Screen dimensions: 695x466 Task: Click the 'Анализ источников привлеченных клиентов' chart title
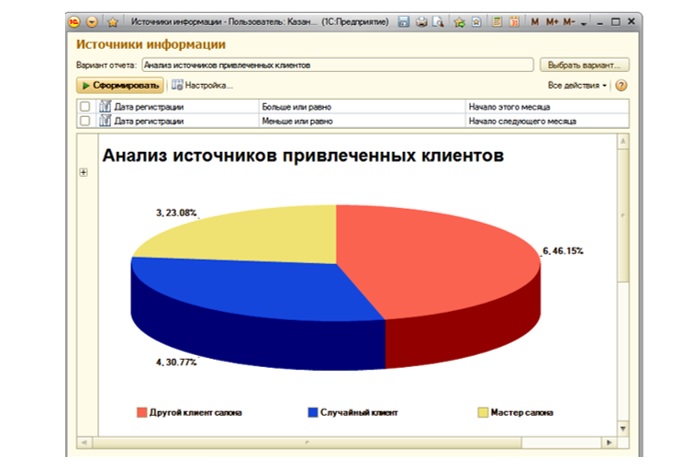coord(303,156)
